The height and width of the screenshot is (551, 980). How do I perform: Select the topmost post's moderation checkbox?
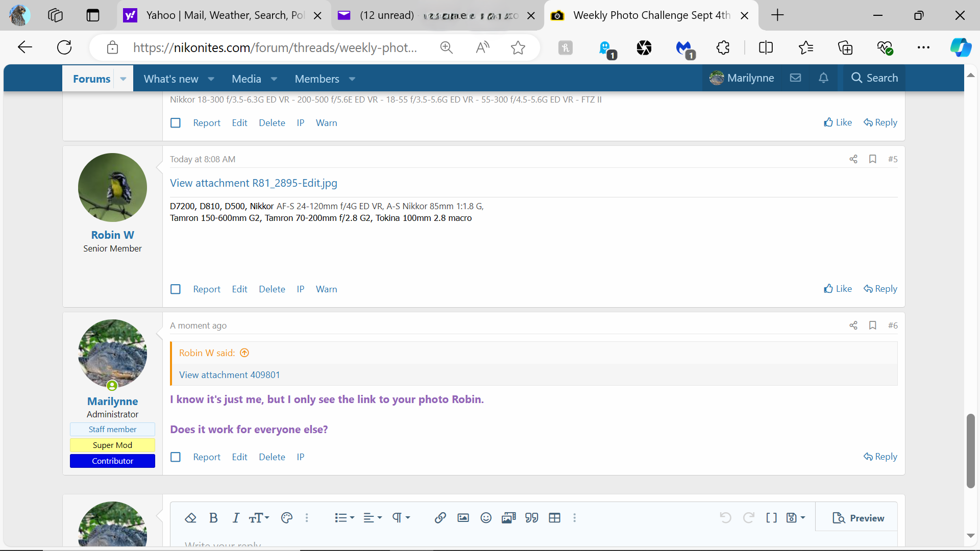point(176,123)
